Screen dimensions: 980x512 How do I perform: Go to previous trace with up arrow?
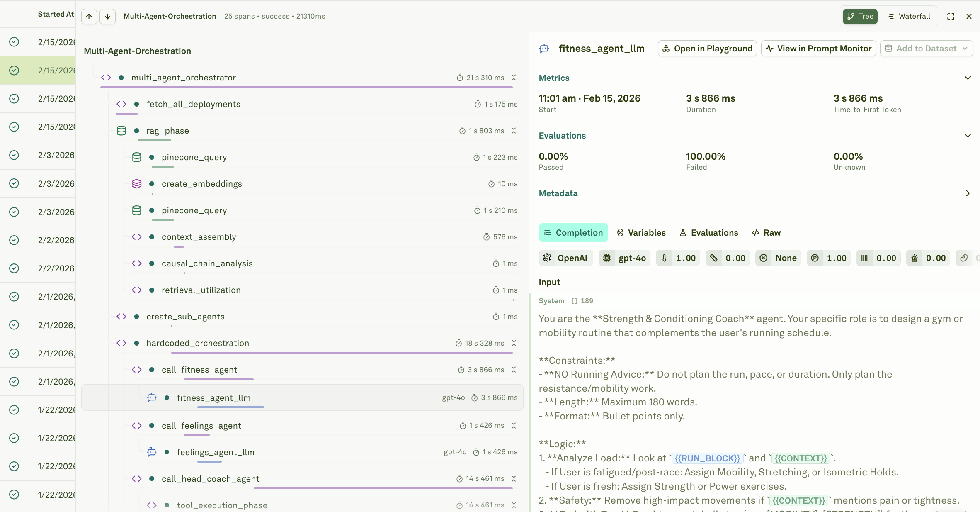pos(89,16)
